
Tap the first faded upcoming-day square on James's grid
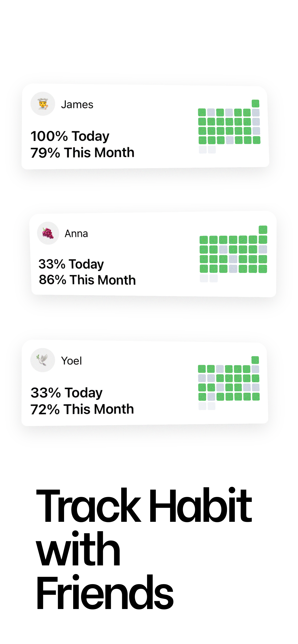pos(203,149)
